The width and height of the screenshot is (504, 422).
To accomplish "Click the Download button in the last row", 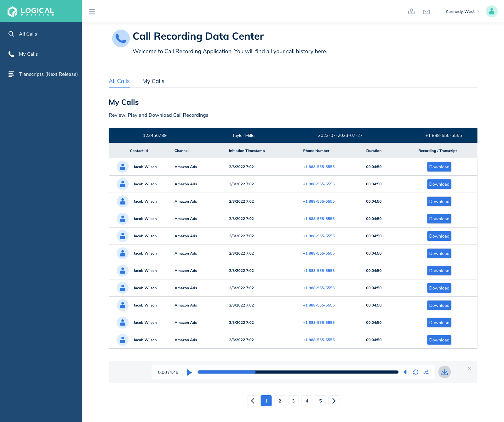I will coord(439,340).
